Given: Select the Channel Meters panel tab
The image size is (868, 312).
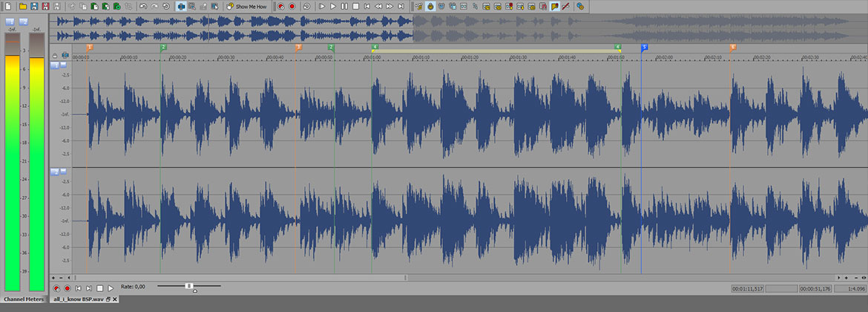Looking at the screenshot, I should click(24, 299).
